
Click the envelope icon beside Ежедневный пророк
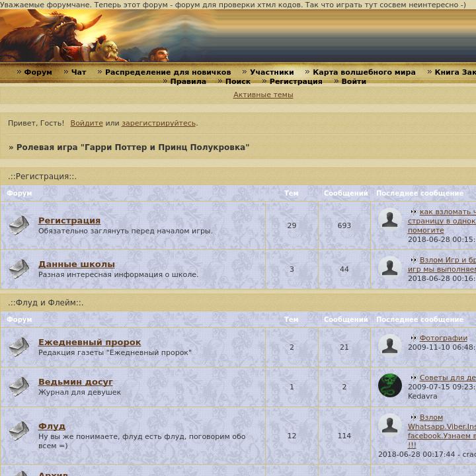[x=19, y=346]
